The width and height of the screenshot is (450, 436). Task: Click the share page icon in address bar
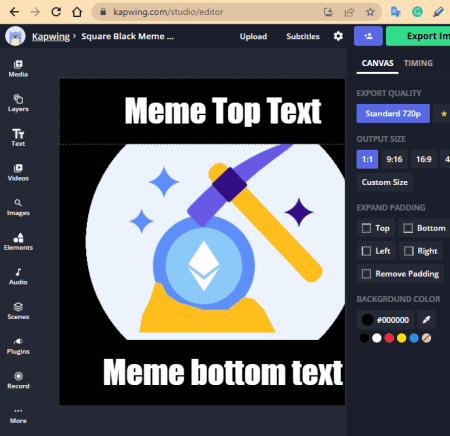[349, 12]
